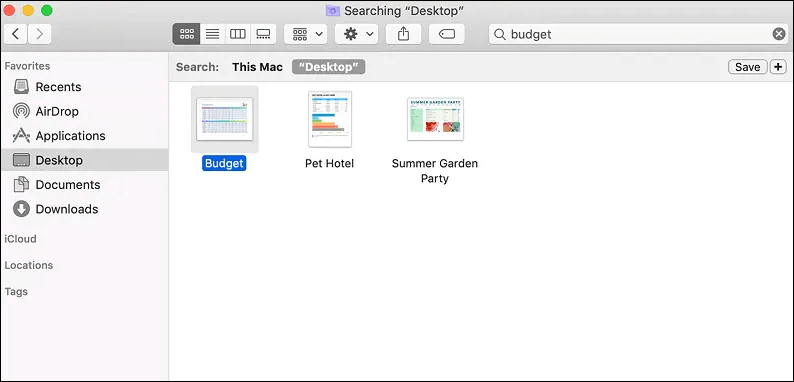Go forward with the right chevron
The width and height of the screenshot is (794, 382).
[39, 34]
